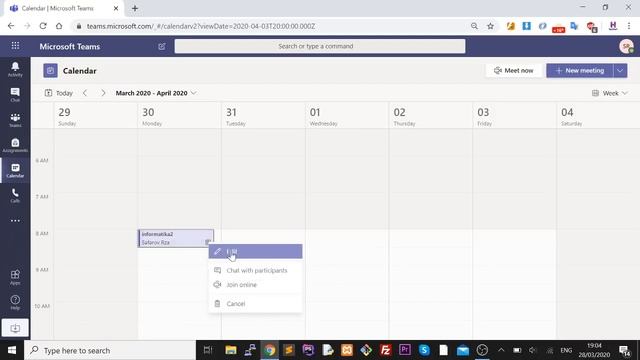Go to previous week arrow

85,93
